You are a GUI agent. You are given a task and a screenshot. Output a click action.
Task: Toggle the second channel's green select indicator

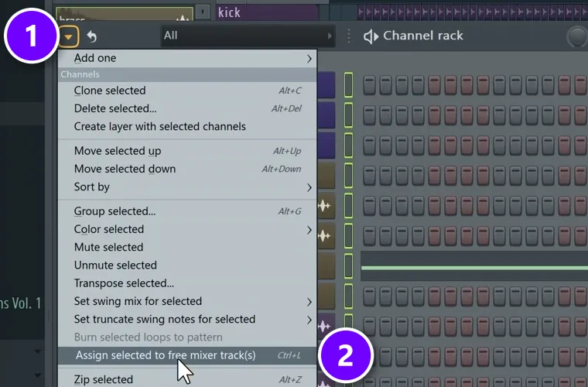348,115
